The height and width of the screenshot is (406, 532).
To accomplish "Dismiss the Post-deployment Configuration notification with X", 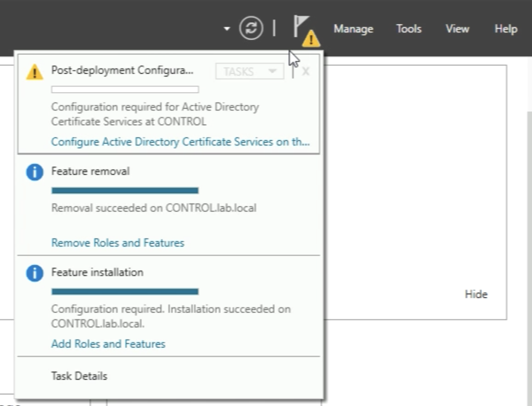I will pyautogui.click(x=306, y=72).
